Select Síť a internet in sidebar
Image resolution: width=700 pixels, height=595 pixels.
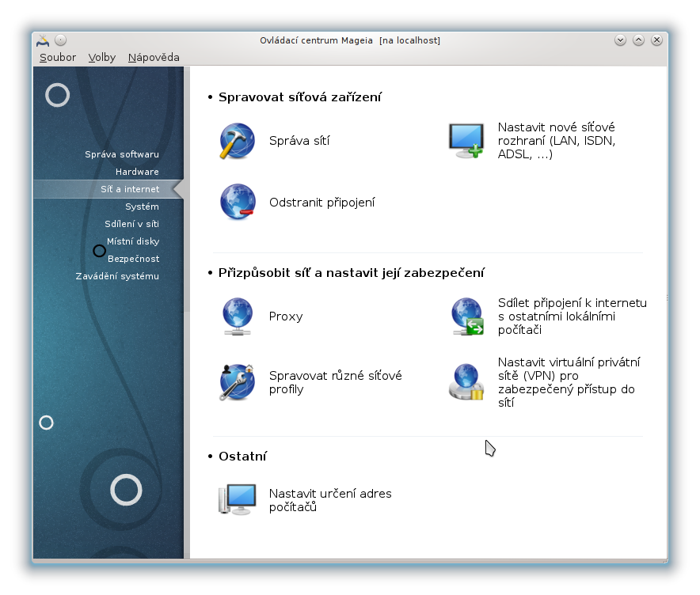coord(109,189)
